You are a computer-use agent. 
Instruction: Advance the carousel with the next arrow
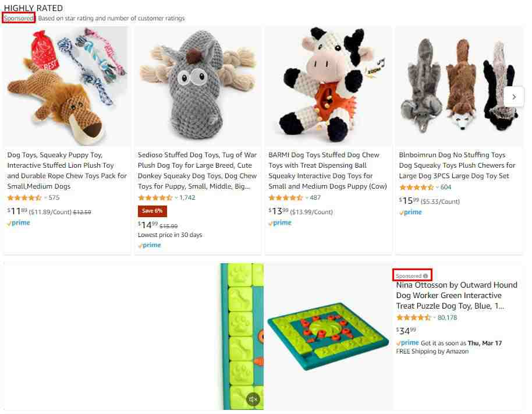click(514, 97)
